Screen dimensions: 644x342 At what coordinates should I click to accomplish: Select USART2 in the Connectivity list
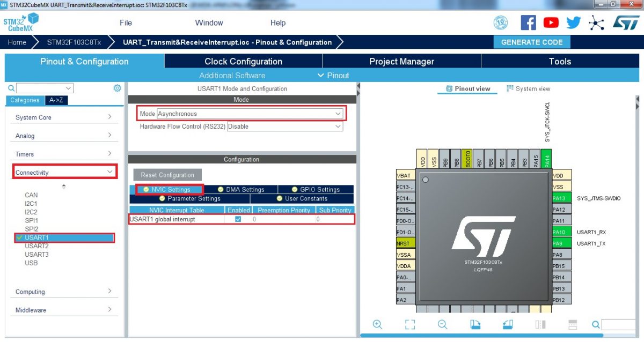[x=36, y=246]
